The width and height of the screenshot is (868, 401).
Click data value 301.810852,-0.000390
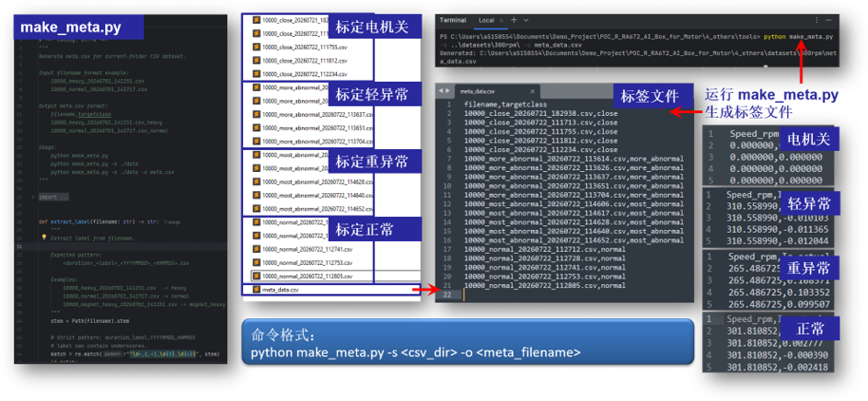pos(778,355)
